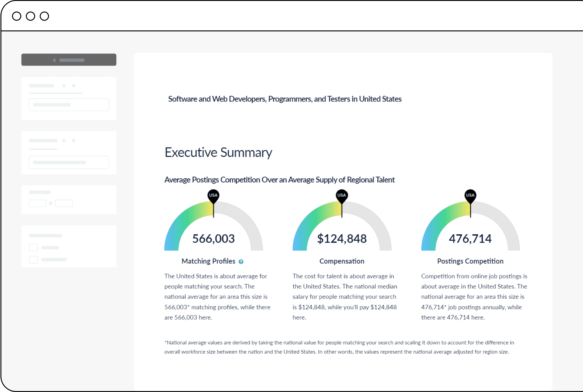Click the $124,848 Compensation gauge value

(342, 239)
